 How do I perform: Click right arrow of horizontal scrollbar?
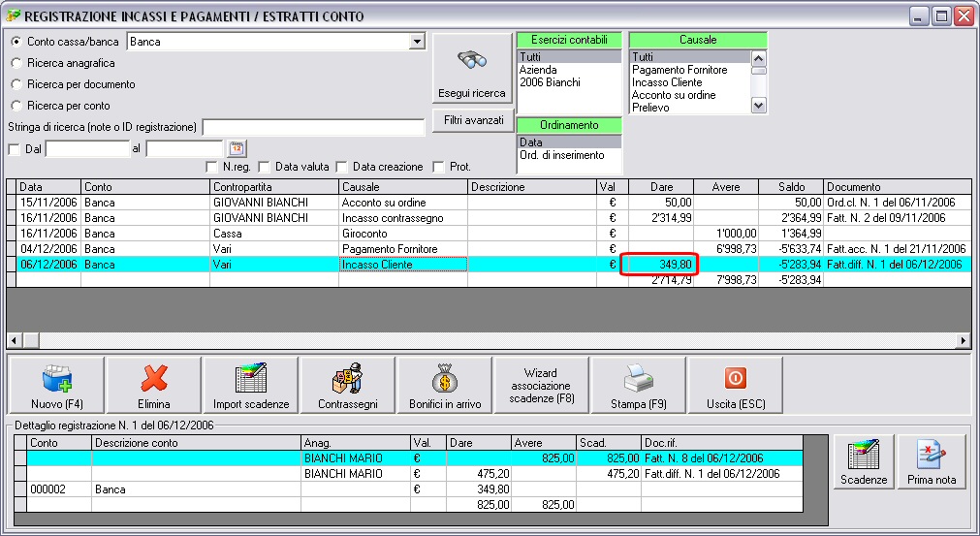tap(964, 340)
